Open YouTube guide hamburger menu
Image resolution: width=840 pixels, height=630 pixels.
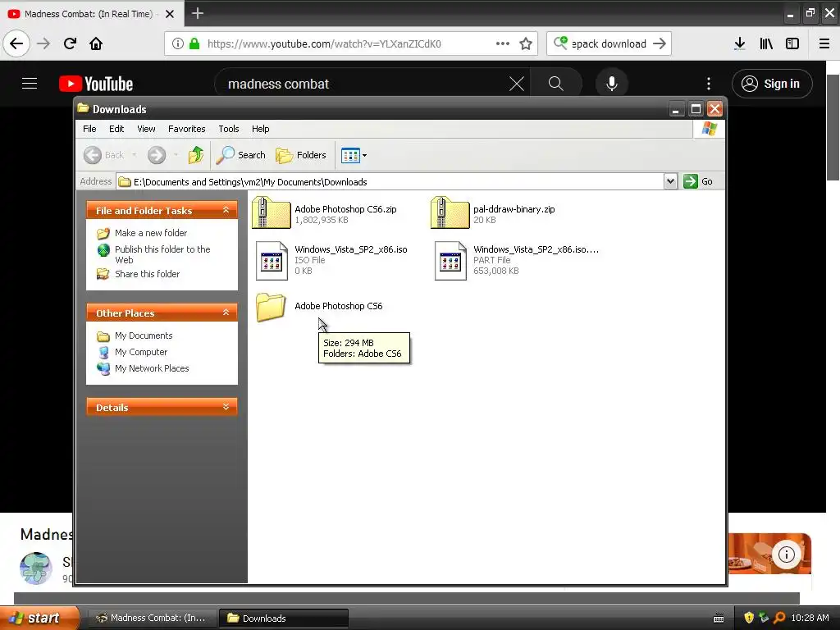click(x=30, y=84)
